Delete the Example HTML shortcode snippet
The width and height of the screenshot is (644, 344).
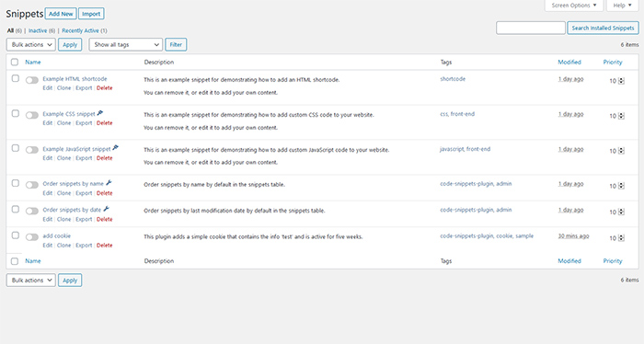click(x=104, y=88)
